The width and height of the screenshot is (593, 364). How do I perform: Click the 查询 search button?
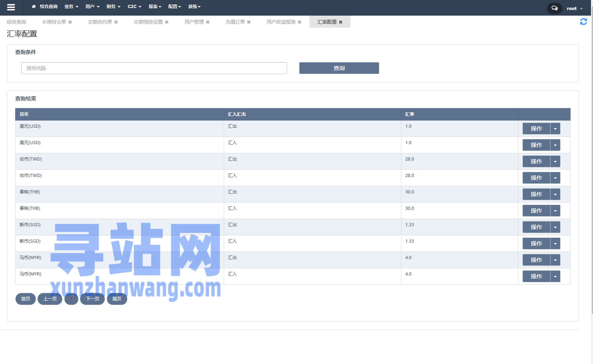[x=339, y=68]
